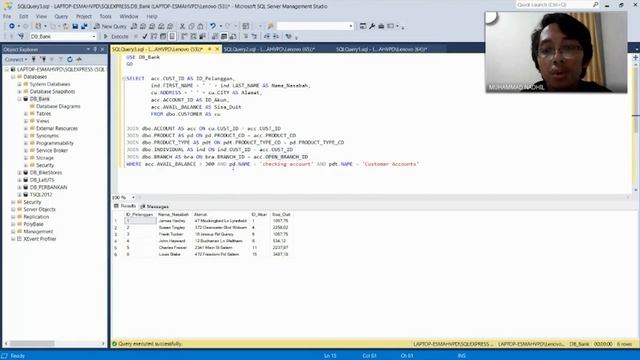Select XEvent Profiler node
640x360 pixels.
(40, 239)
